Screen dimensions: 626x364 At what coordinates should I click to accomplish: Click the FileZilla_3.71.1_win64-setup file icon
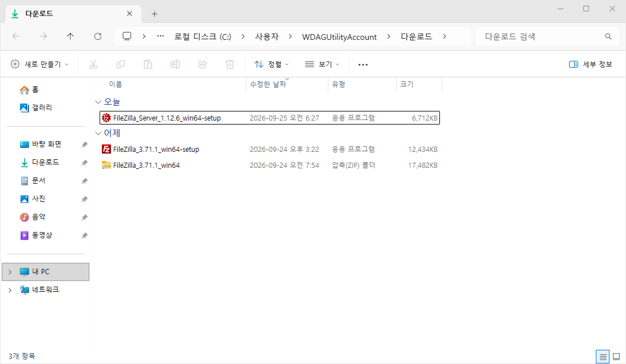pos(106,149)
